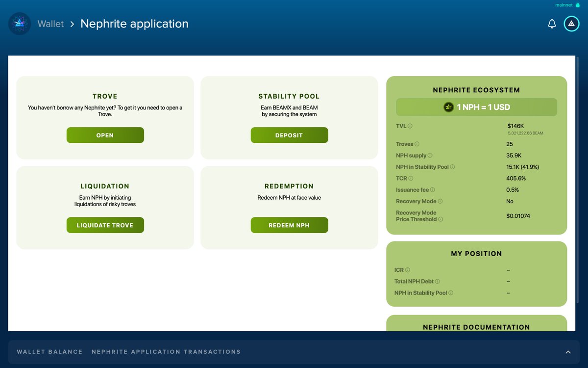Show info icon beside Total NPH Debt

click(437, 281)
